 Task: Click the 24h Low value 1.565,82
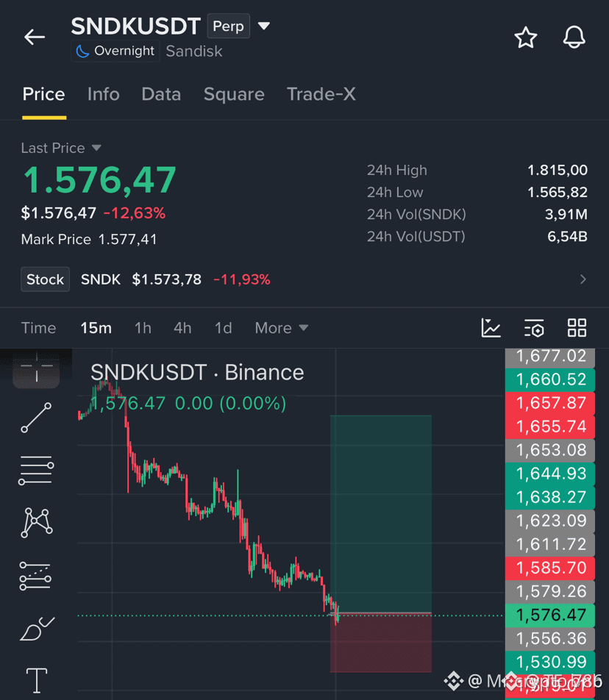point(558,193)
